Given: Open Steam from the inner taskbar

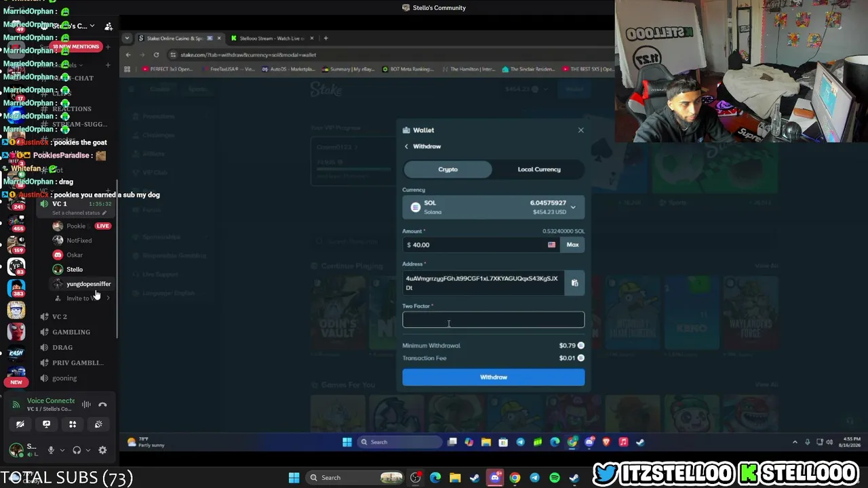Looking at the screenshot, I should tap(640, 442).
